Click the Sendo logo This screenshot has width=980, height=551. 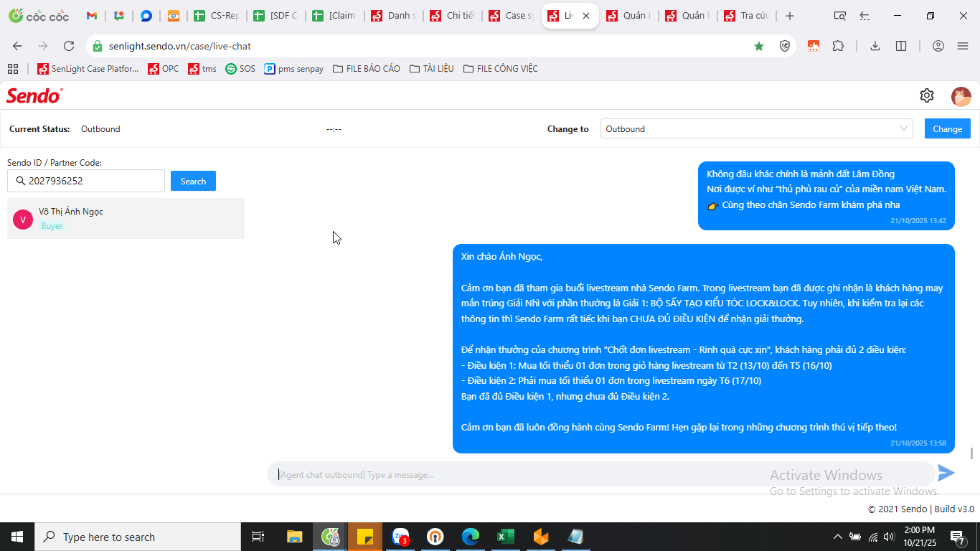point(34,95)
